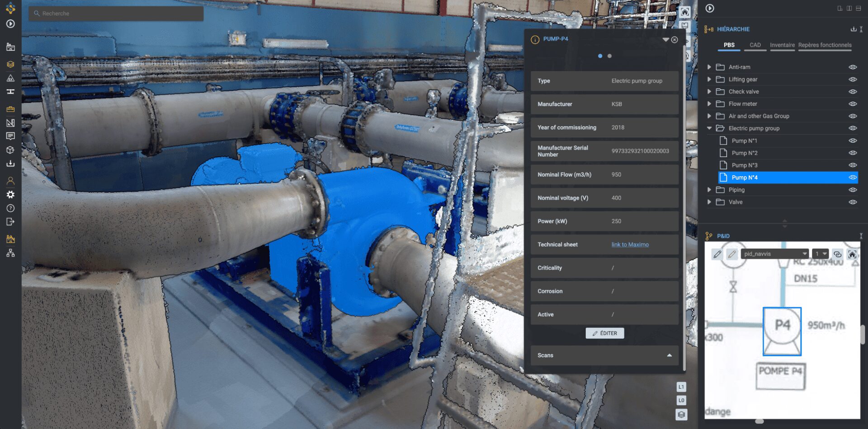This screenshot has width=868, height=429.
Task: Hide the Anti-ram folder with eye icon
Action: pos(852,67)
